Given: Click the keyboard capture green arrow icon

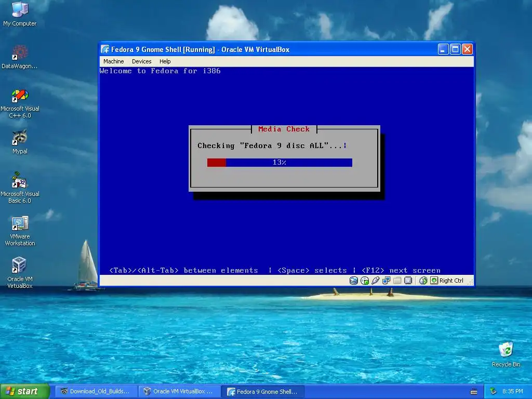Looking at the screenshot, I should pyautogui.click(x=434, y=281).
